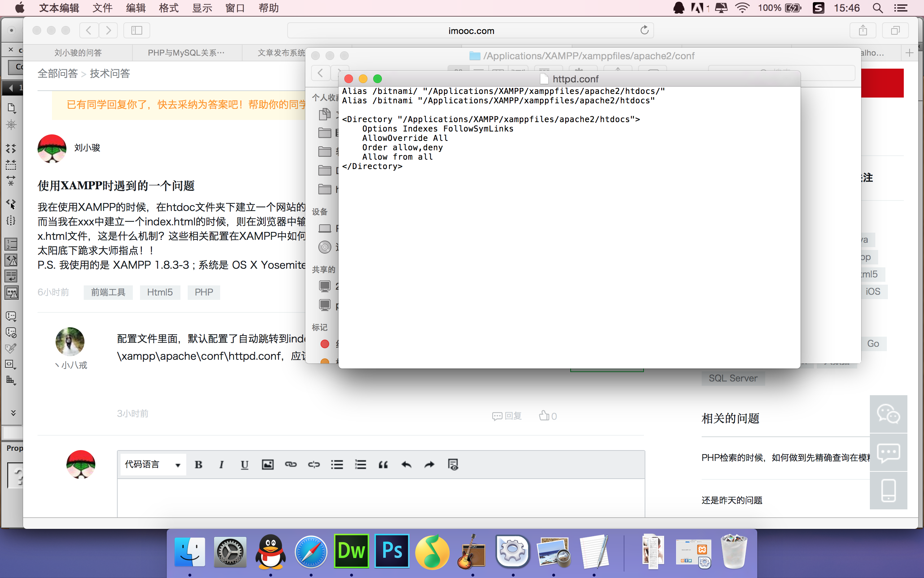Open the 格式 menu

coord(169,8)
